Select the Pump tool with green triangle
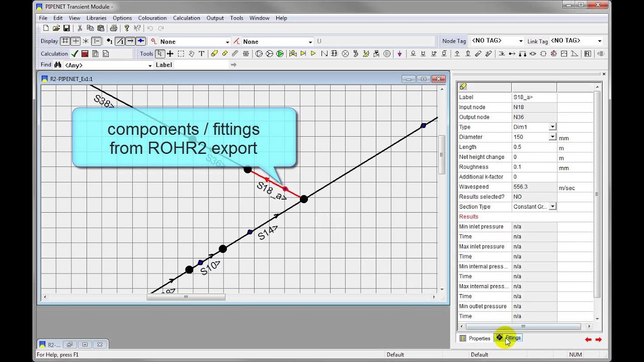Viewport: 644px width, 362px height. tap(280, 54)
